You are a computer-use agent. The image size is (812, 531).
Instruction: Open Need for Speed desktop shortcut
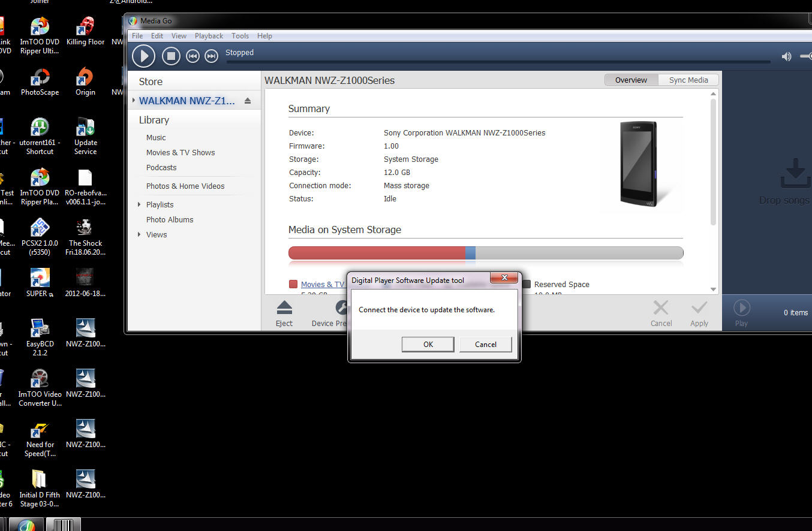(40, 439)
